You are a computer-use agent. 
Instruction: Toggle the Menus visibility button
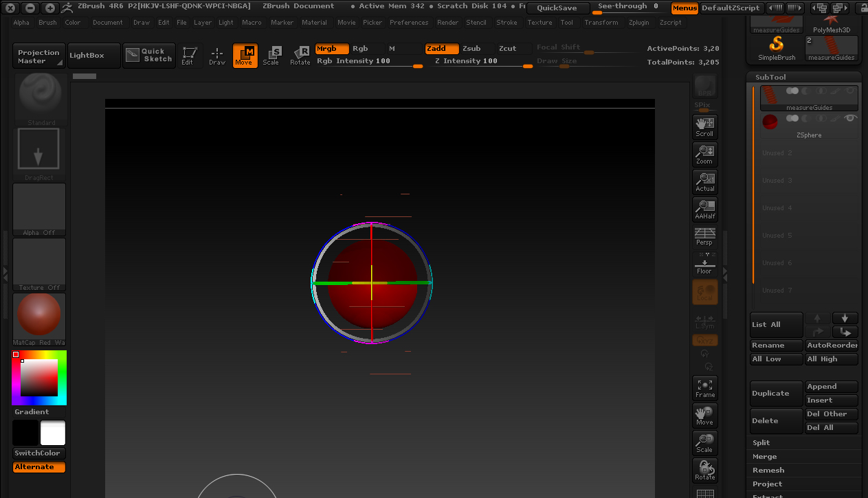point(685,8)
